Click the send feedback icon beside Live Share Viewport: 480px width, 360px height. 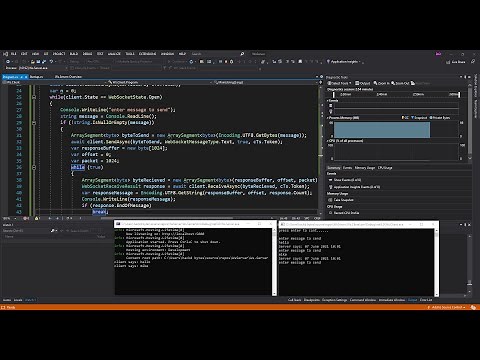(x=473, y=62)
